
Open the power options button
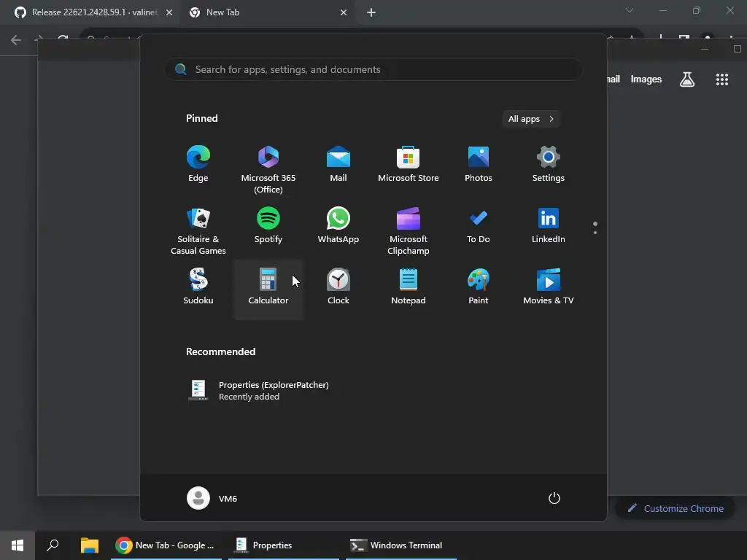coord(554,498)
